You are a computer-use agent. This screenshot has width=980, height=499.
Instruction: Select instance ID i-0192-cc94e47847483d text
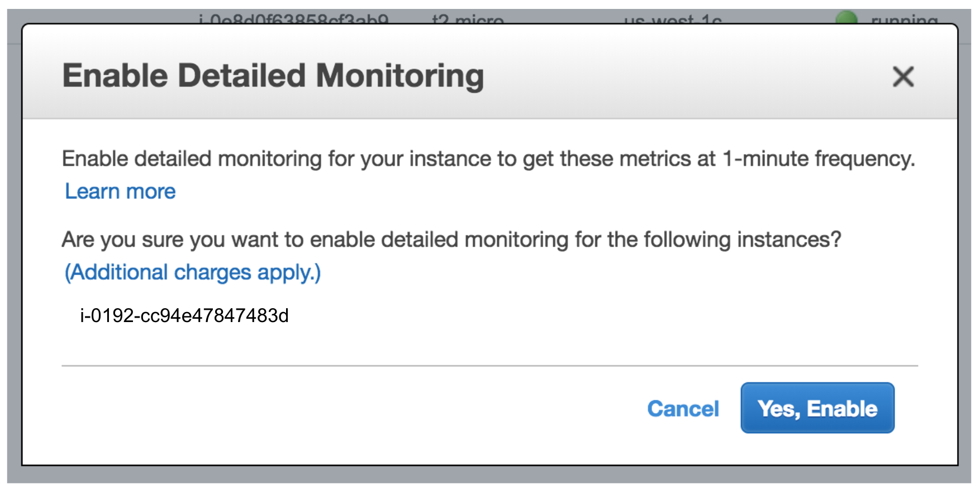pyautogui.click(x=184, y=316)
